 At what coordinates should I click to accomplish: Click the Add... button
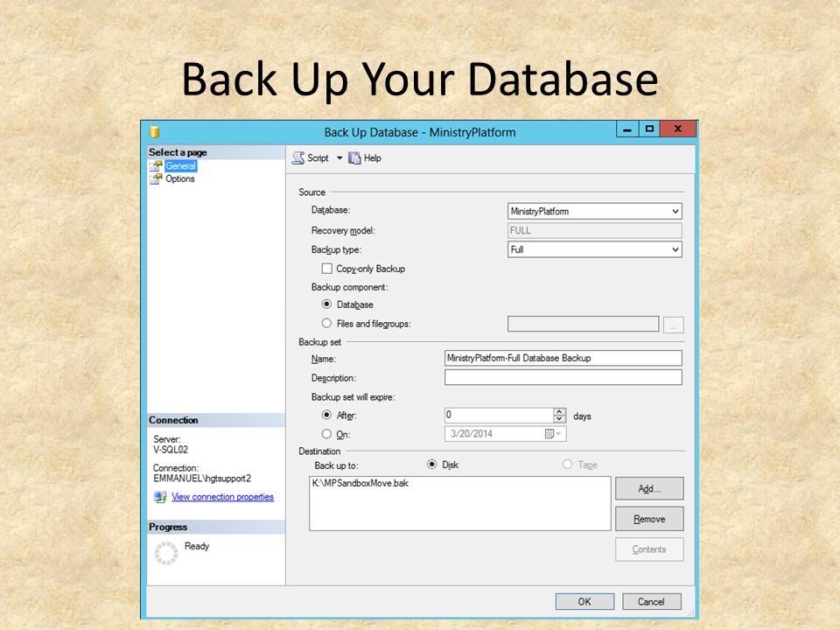point(649,488)
